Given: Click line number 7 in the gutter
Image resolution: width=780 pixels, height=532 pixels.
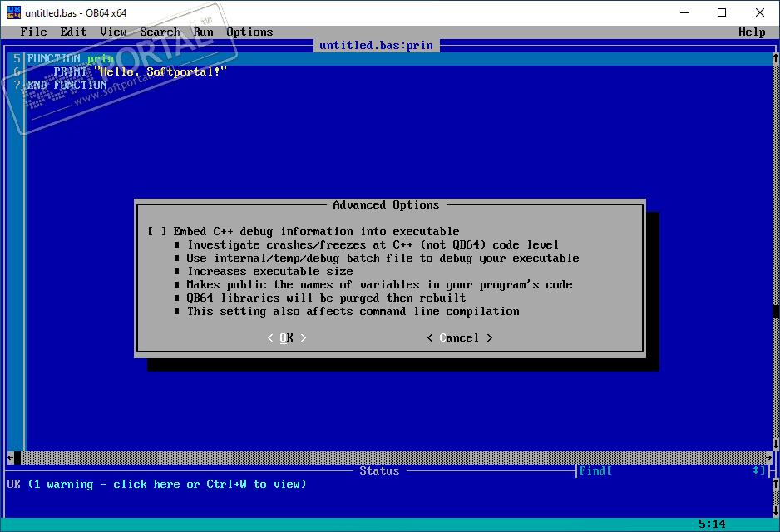Looking at the screenshot, I should [17, 85].
